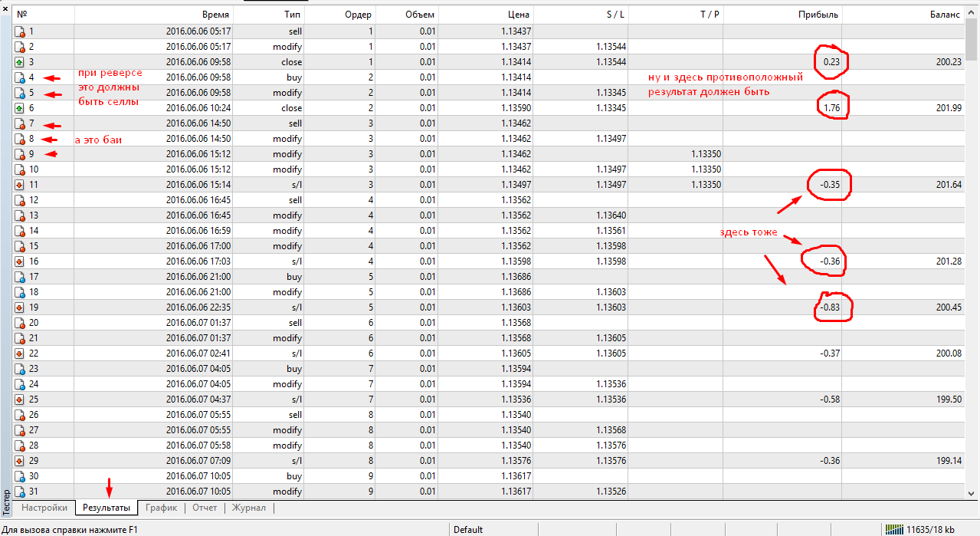
Task: Click the green close icon in row 6
Action: point(20,108)
